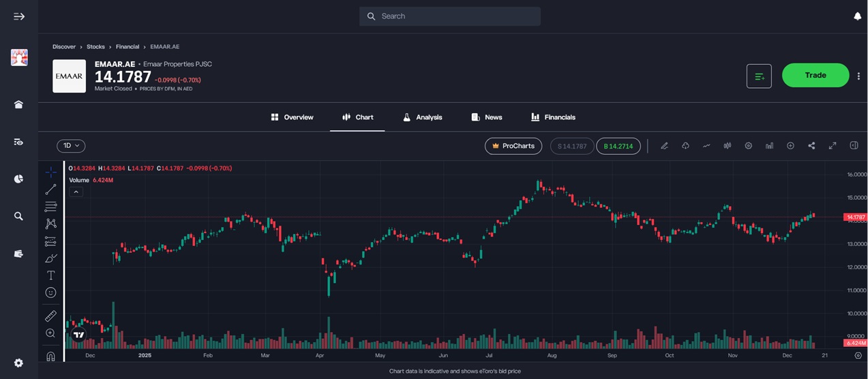The image size is (868, 379).
Task: Open the wallet icon in the sidebar
Action: coord(18,254)
